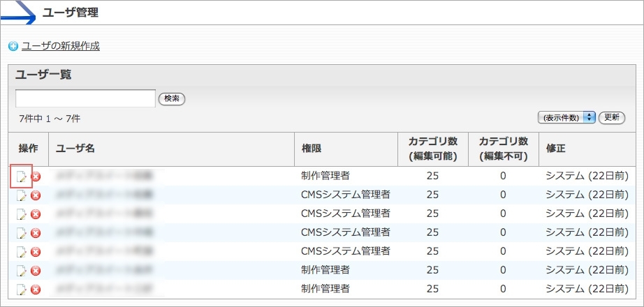
Task: Click the カテゴリ数 (編集不可) column header
Action: (504, 149)
